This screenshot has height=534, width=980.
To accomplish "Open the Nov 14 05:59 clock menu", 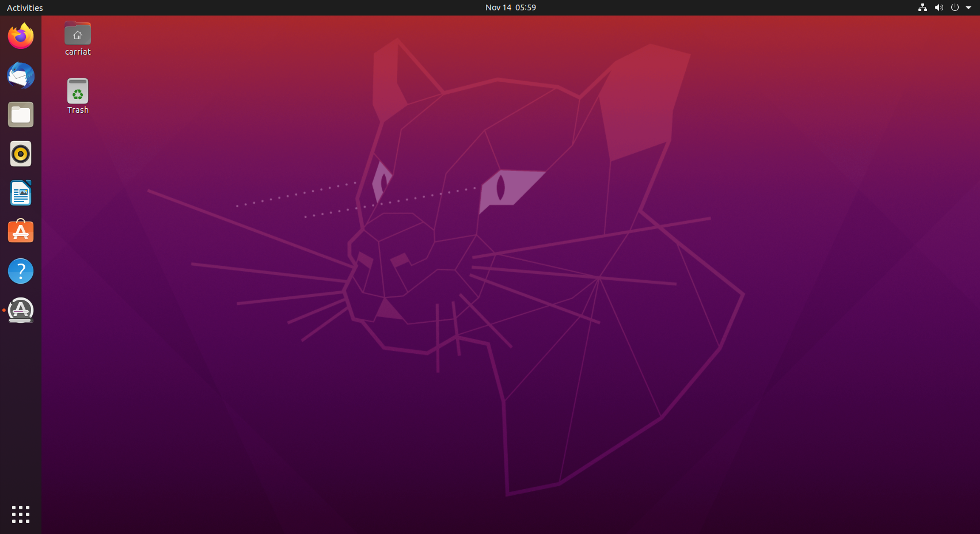I will (x=511, y=7).
